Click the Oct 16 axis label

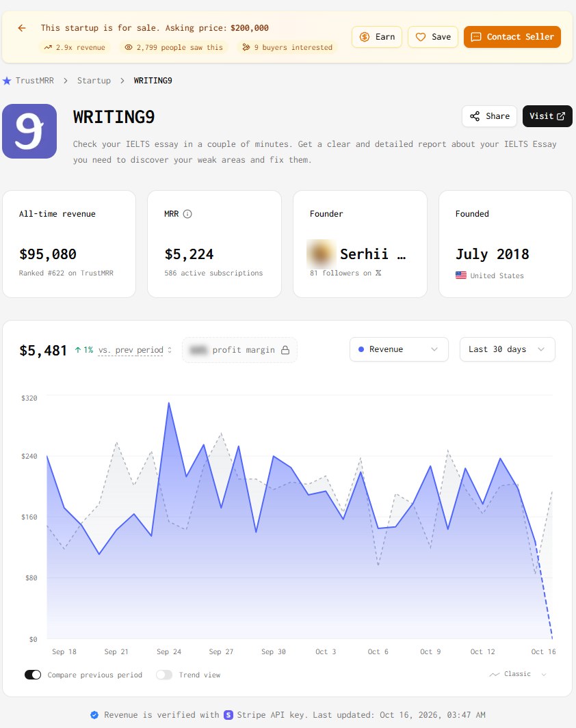click(x=543, y=652)
